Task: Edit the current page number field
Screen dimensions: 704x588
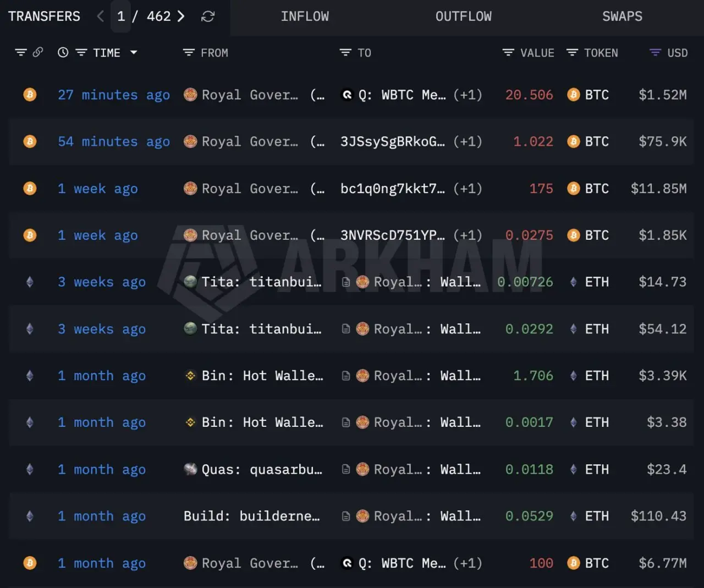Action: coord(121,17)
